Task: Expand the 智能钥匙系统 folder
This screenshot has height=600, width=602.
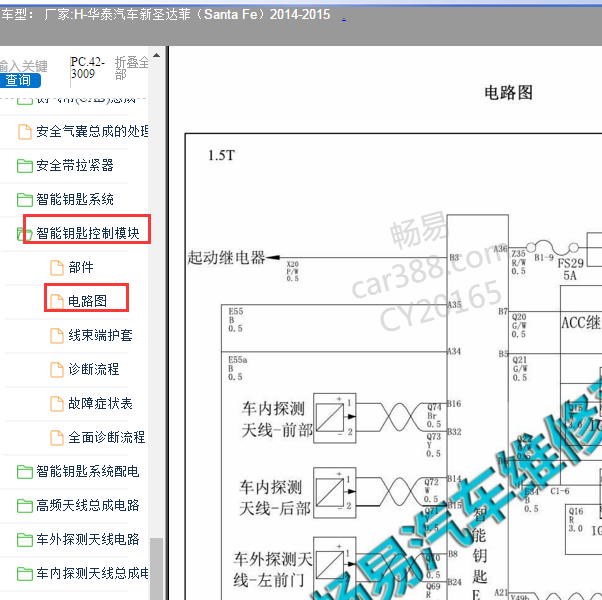Action: point(75,199)
